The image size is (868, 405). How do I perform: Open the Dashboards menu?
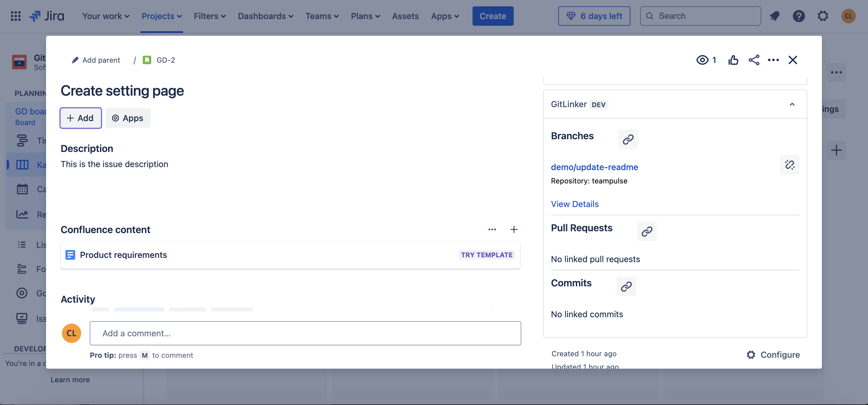(x=265, y=16)
